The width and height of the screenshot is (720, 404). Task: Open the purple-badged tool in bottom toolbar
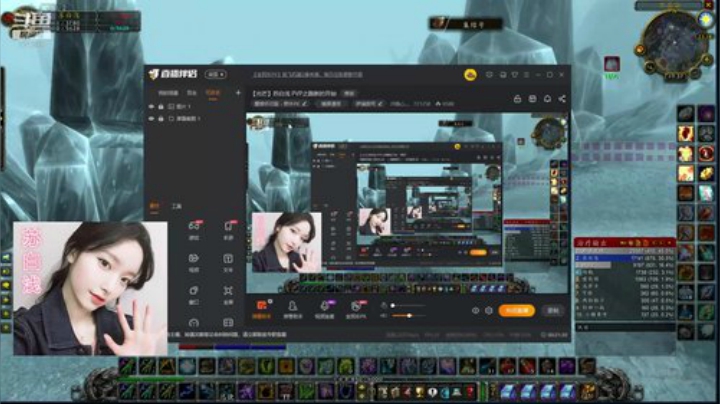(324, 309)
